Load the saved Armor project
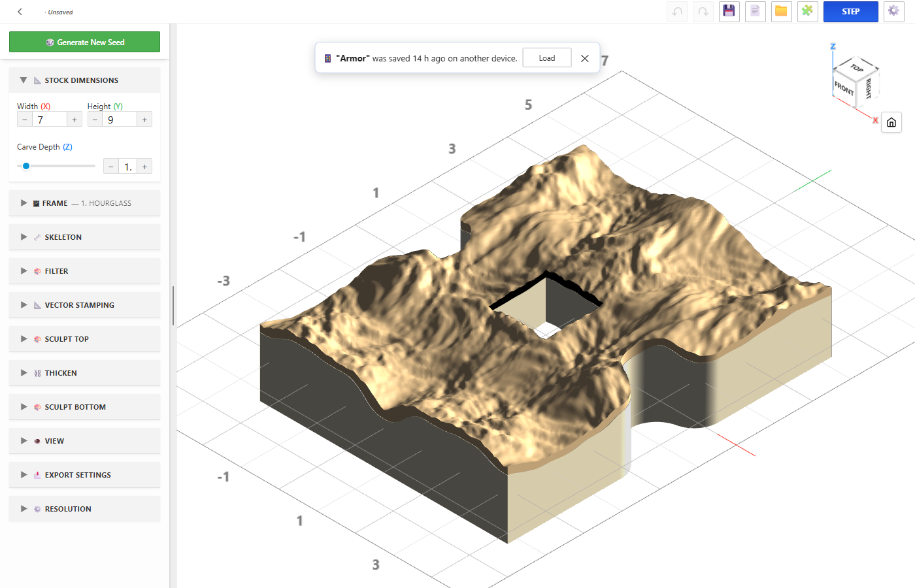The height and width of the screenshot is (588, 915). click(547, 58)
